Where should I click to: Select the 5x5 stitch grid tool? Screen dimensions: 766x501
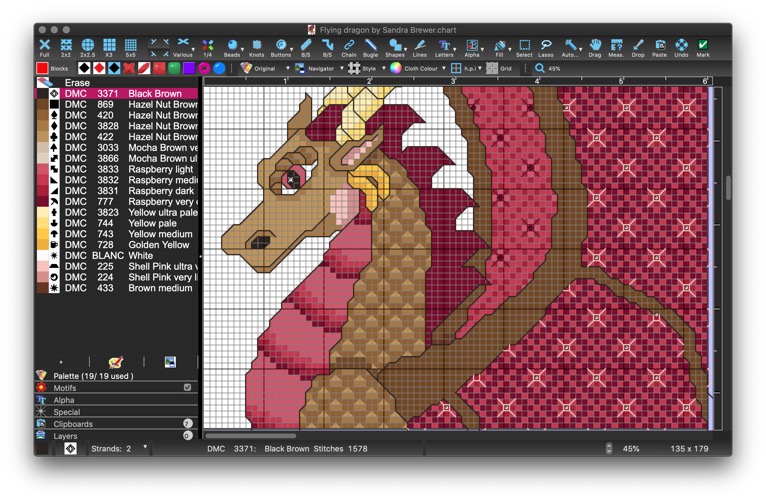[130, 47]
